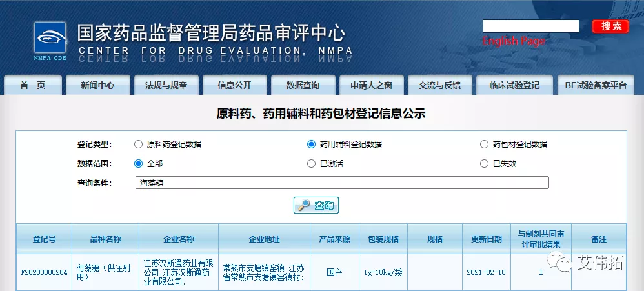Open the 首页 navigation tab
The width and height of the screenshot is (644, 291).
pos(33,85)
